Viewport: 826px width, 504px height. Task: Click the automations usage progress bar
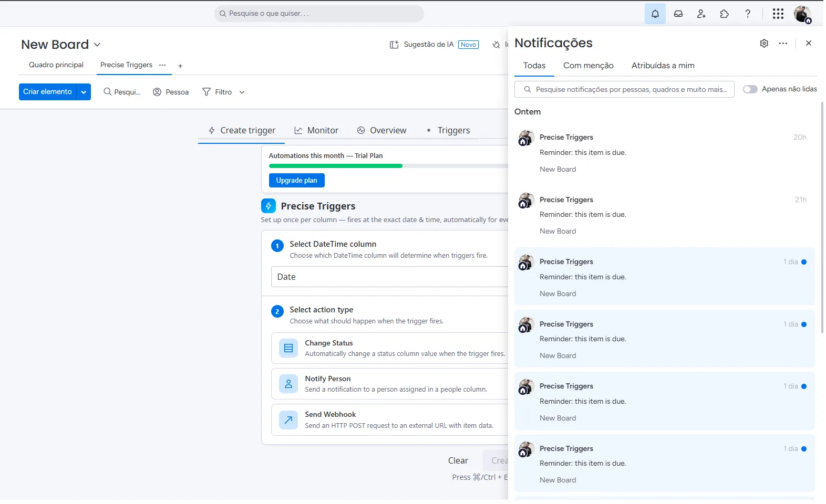pos(388,166)
